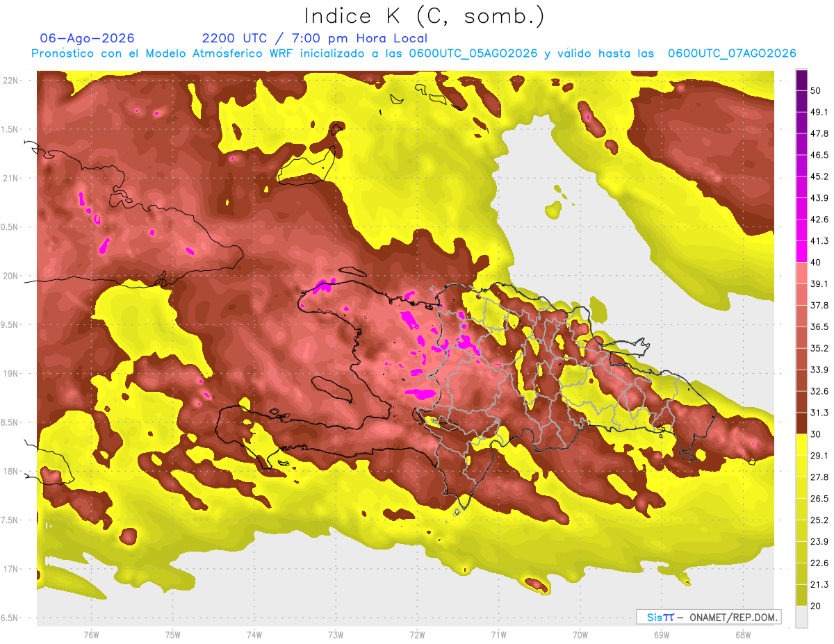Click the colorbar value "46.5"
The width and height of the screenshot is (834, 644).
pos(819,155)
